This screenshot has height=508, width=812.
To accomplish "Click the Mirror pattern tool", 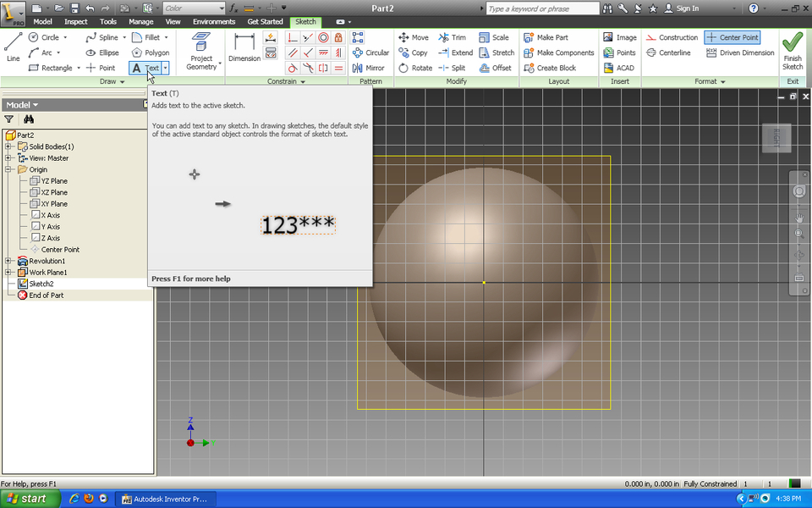I will 368,68.
